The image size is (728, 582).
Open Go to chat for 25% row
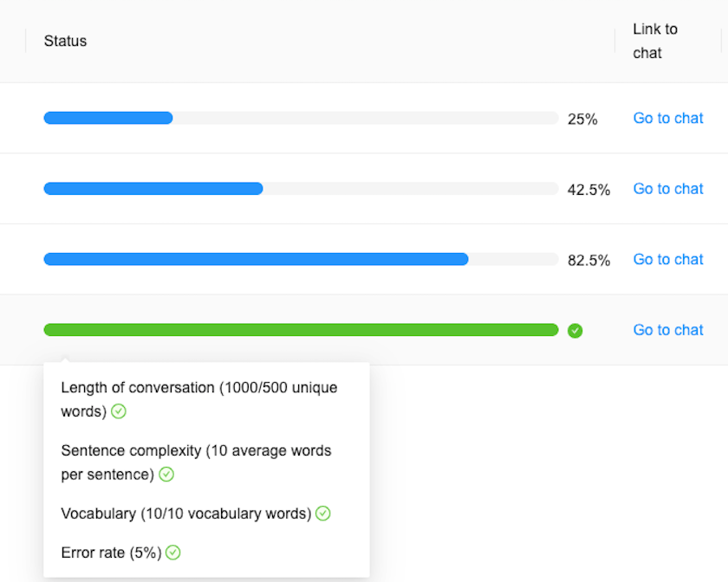click(x=667, y=118)
